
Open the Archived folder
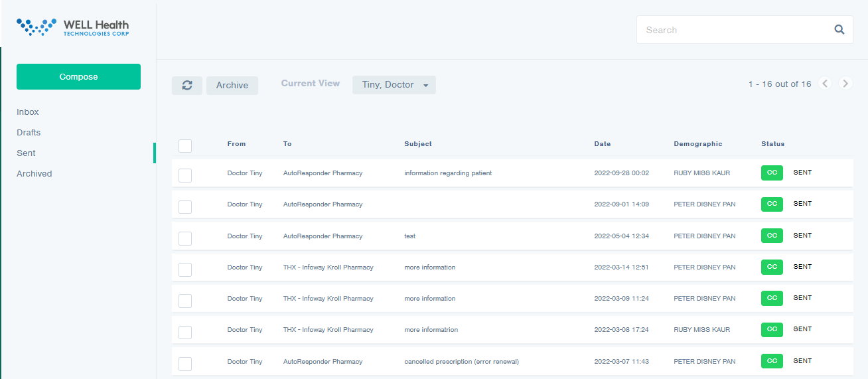35,174
